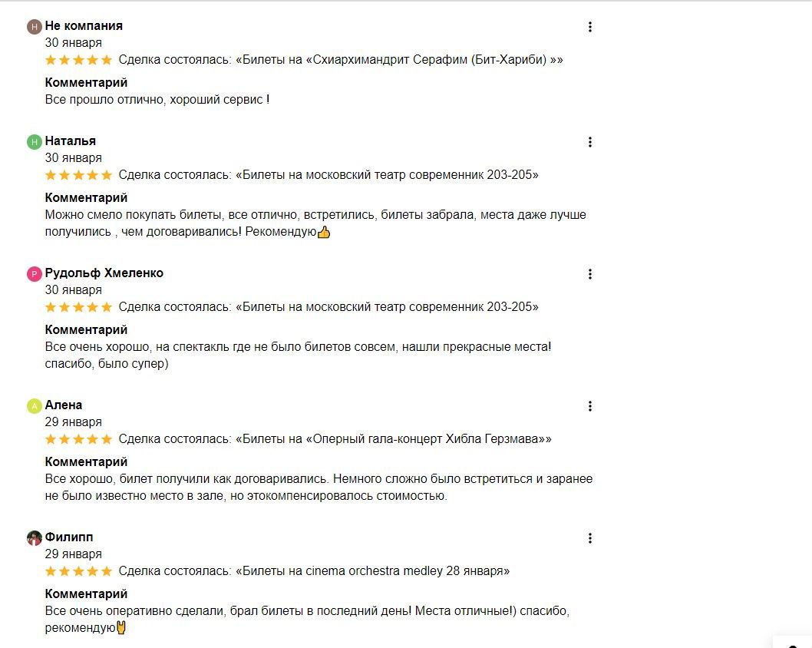Open the kebab menu on Филипп's review
The width and height of the screenshot is (812, 648).
(x=590, y=538)
